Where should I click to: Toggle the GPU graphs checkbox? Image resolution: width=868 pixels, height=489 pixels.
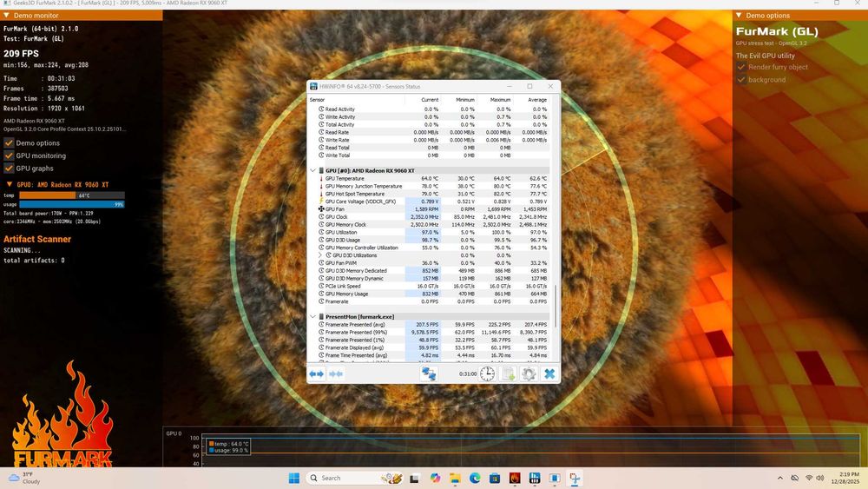[x=9, y=169]
